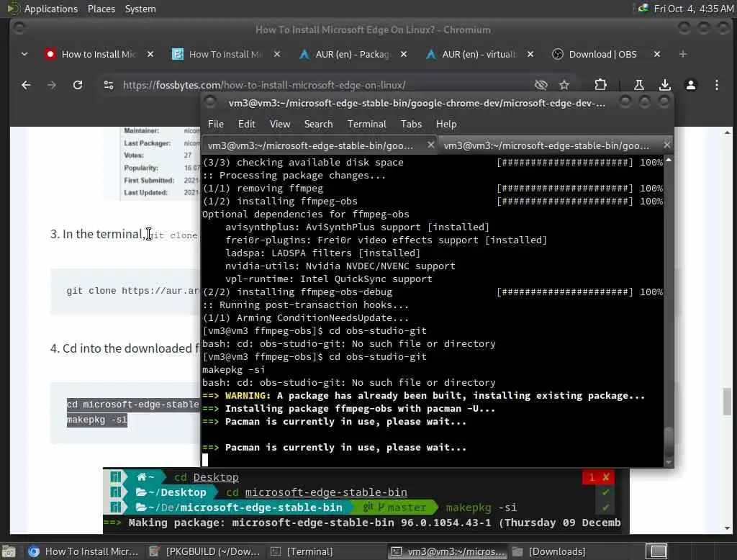Viewport: 737px width, 560px height.
Task: Go back in Chromium
Action: [x=26, y=85]
